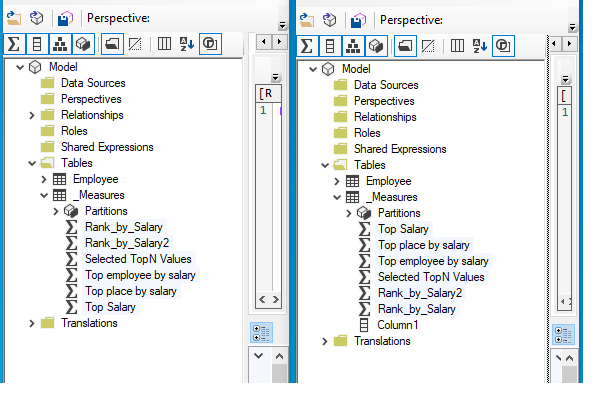Collapse the _Measures table in left tree
Viewport: 616px width, 397px height.
tap(44, 195)
